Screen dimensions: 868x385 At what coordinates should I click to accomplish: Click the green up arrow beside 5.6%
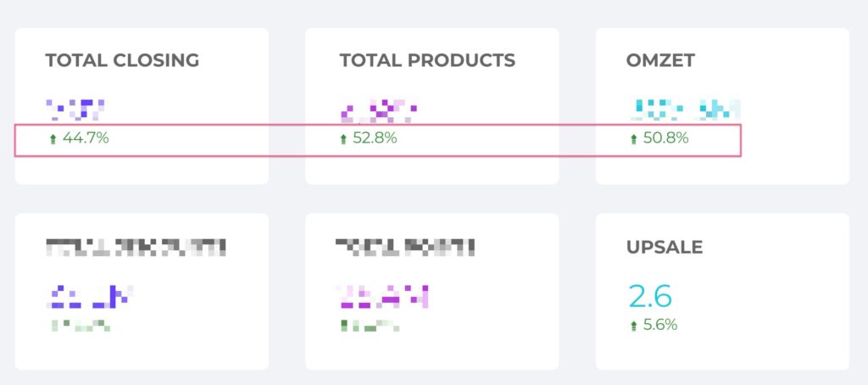(633, 326)
